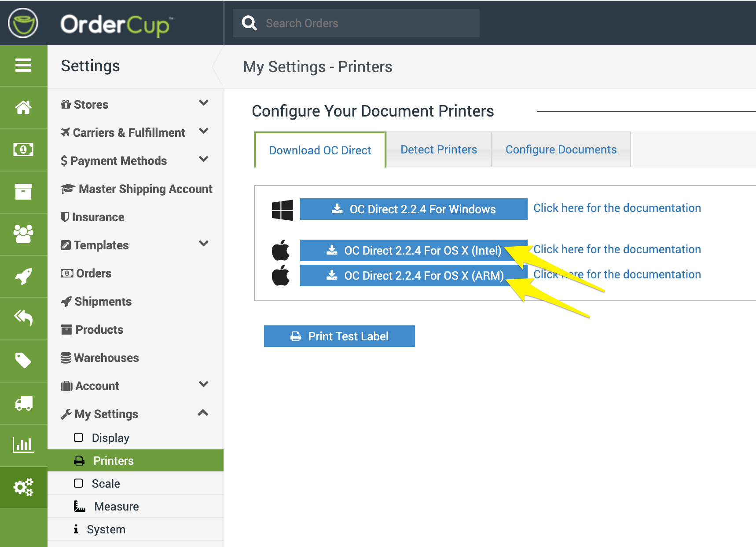Expand Carriers & Fulfillment chevron
756x547 pixels.
pyautogui.click(x=203, y=131)
